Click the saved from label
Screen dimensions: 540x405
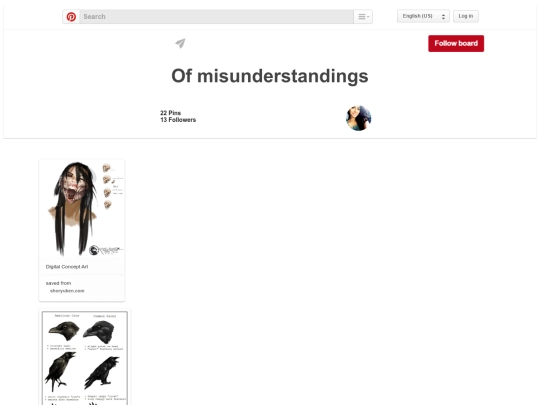click(x=59, y=283)
